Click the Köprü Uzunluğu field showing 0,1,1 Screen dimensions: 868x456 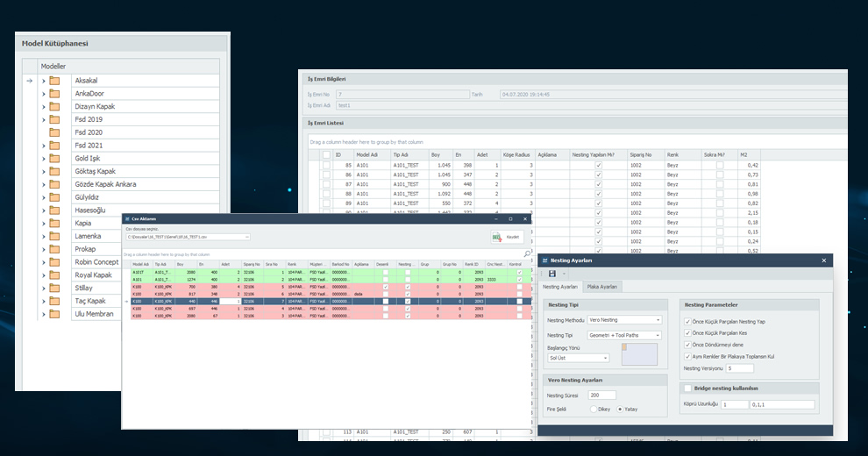click(782, 404)
